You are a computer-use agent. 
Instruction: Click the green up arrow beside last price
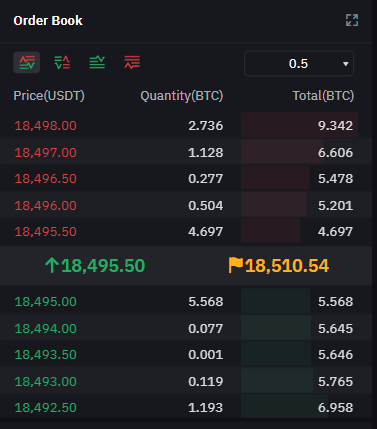coord(52,265)
